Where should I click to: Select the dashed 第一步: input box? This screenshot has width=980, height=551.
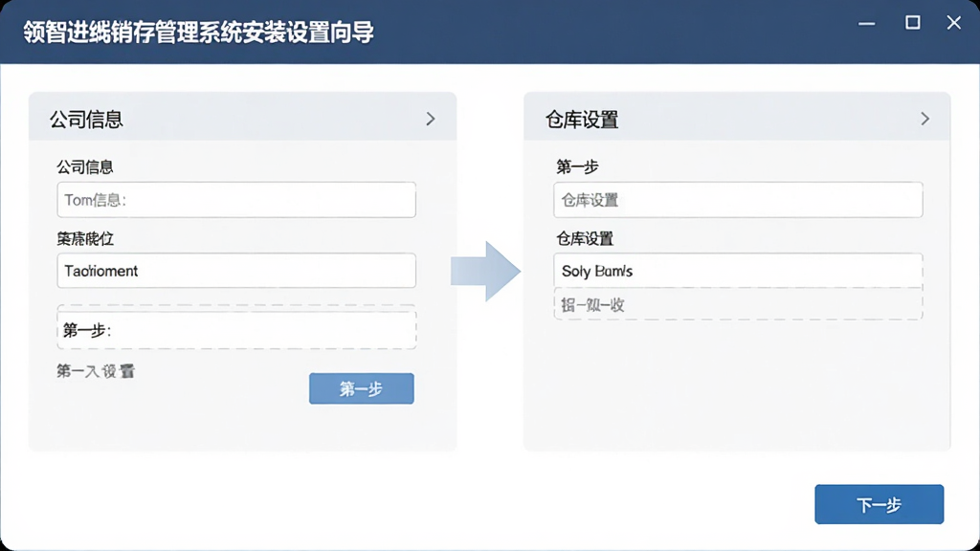(236, 329)
